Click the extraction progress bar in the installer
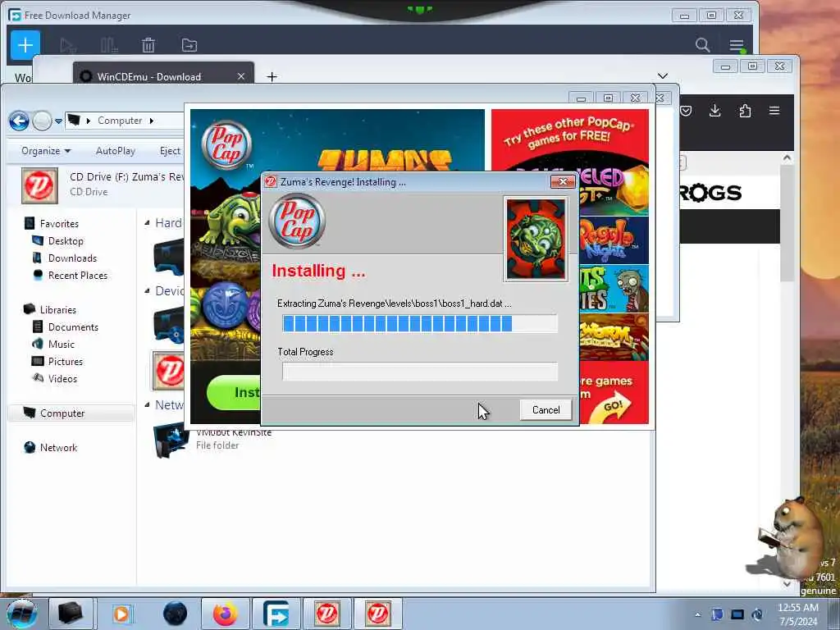 point(420,323)
